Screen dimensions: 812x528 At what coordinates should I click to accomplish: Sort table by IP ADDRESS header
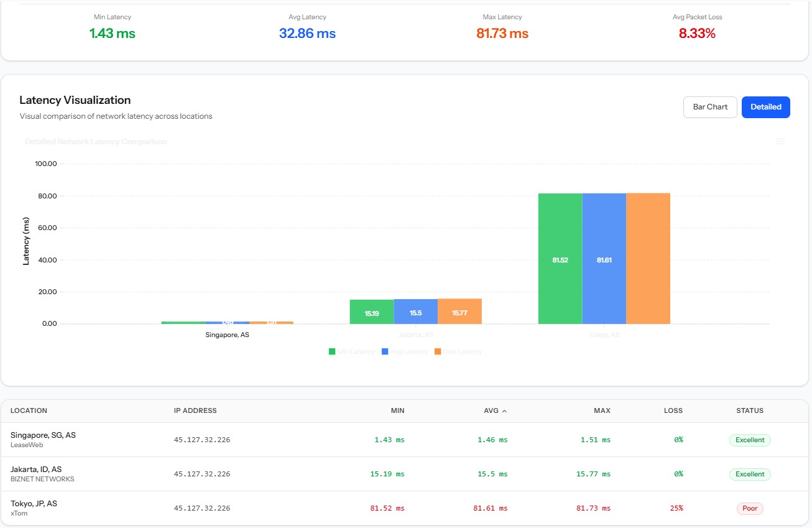click(x=195, y=410)
